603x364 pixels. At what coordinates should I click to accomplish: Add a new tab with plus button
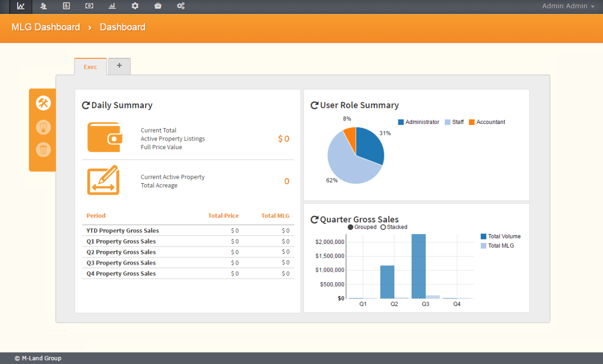pyautogui.click(x=119, y=66)
